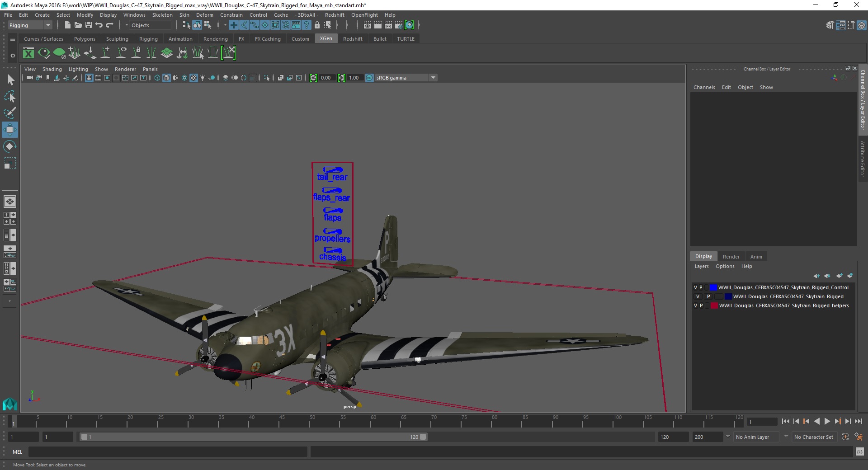
Task: Open the Objects selection mask dropdown arrow
Action: tap(127, 25)
